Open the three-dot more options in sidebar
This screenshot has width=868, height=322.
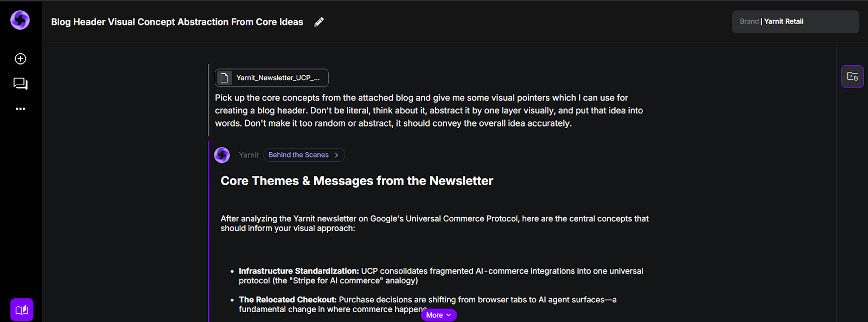point(21,109)
